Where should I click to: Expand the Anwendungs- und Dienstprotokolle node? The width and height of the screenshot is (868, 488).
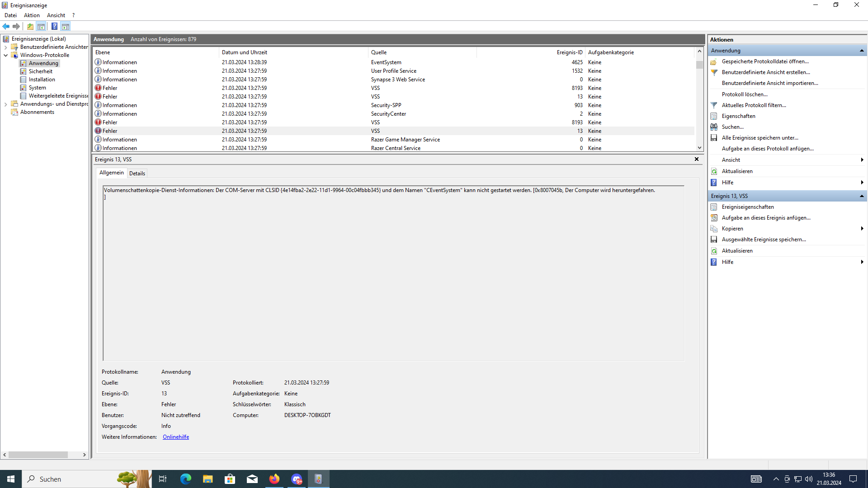(5, 104)
